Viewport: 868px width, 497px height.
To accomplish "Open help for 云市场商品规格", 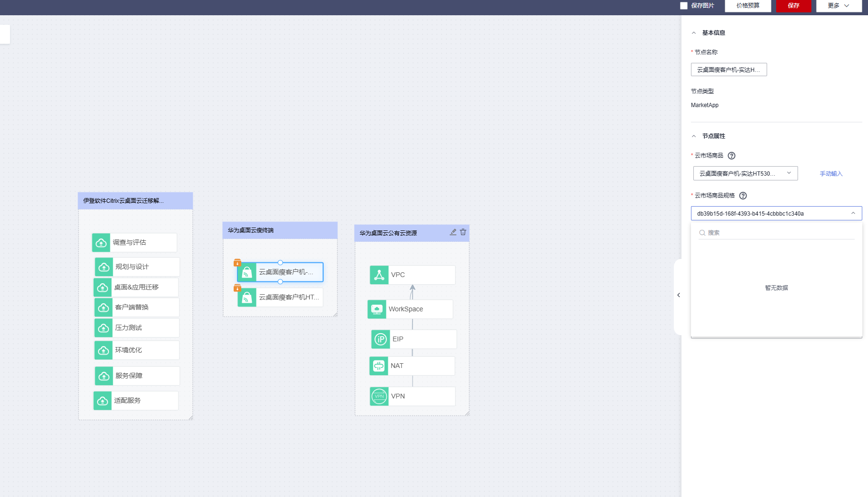I will (743, 196).
